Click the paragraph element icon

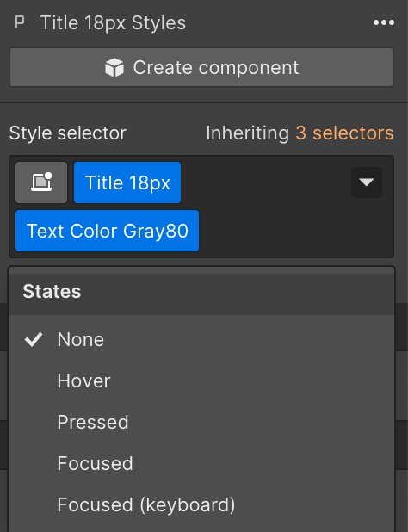20,22
